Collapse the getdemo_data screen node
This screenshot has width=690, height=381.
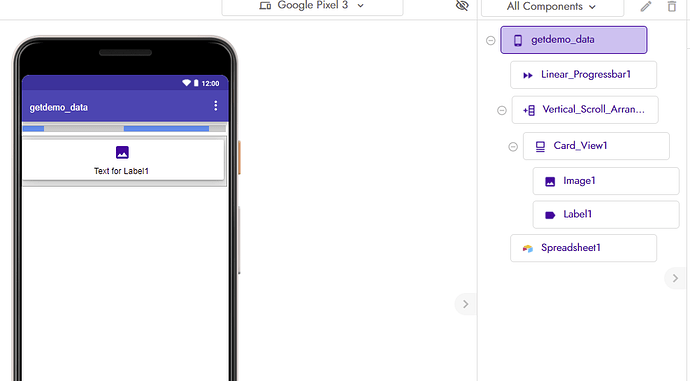(491, 40)
